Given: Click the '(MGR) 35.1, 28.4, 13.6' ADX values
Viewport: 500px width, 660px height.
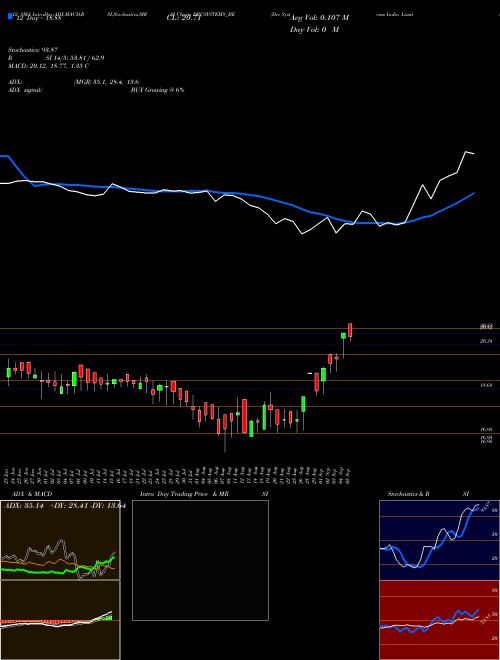Looking at the screenshot, I should tap(106, 82).
